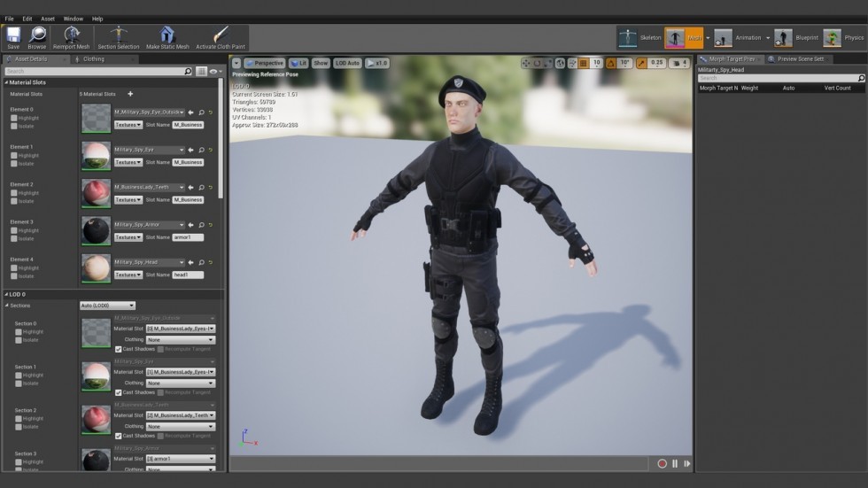Click the Element 3 material thumbnail
Screen dimensions: 868x488
coord(96,231)
